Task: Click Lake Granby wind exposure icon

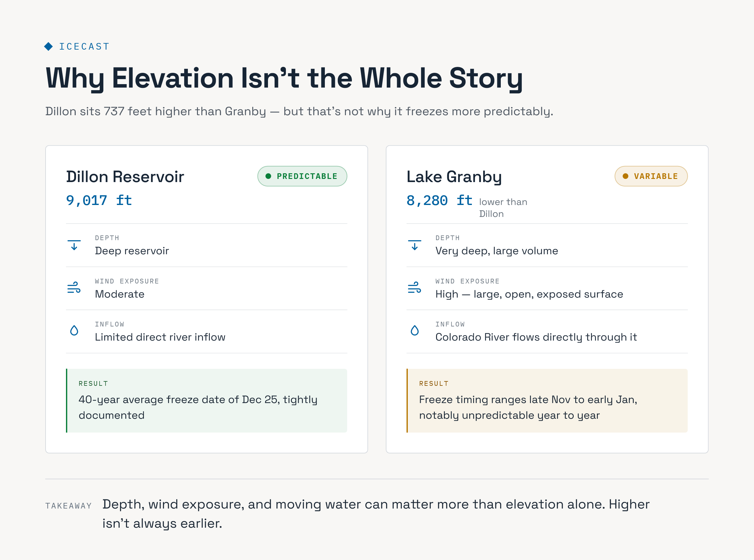Action: tap(414, 288)
